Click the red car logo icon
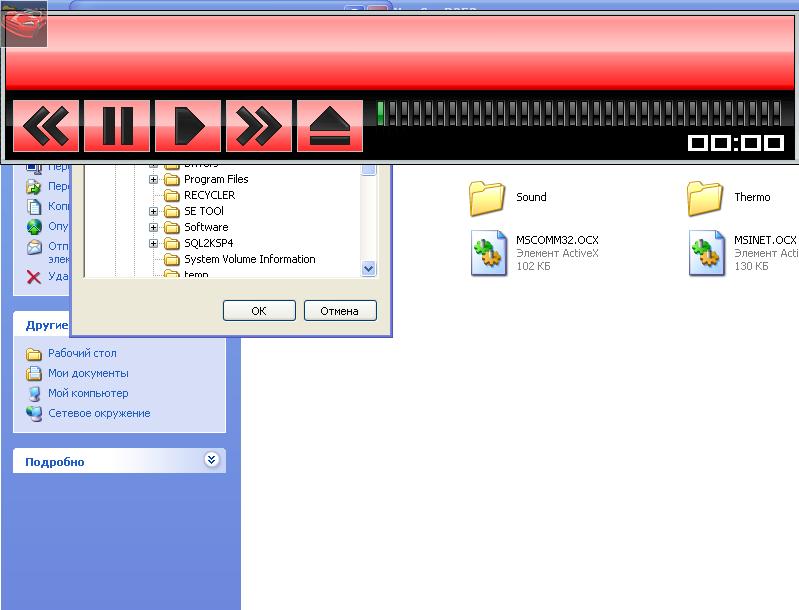The height and width of the screenshot is (610, 799). click(24, 24)
